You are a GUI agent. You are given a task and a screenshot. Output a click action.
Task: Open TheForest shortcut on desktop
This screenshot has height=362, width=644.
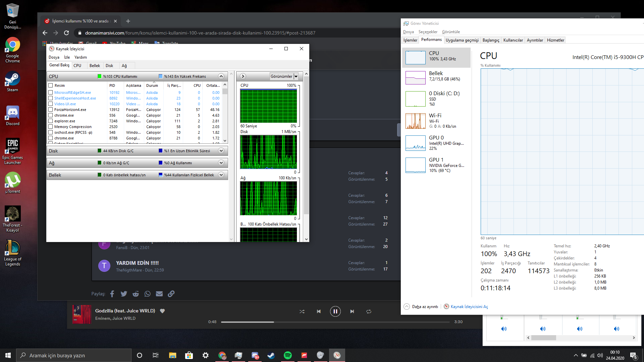pyautogui.click(x=12, y=219)
